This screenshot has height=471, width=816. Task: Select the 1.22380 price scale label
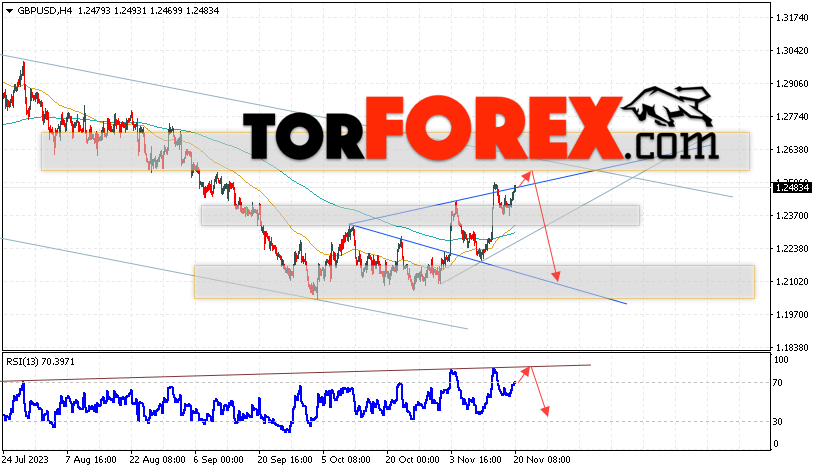pyautogui.click(x=792, y=248)
